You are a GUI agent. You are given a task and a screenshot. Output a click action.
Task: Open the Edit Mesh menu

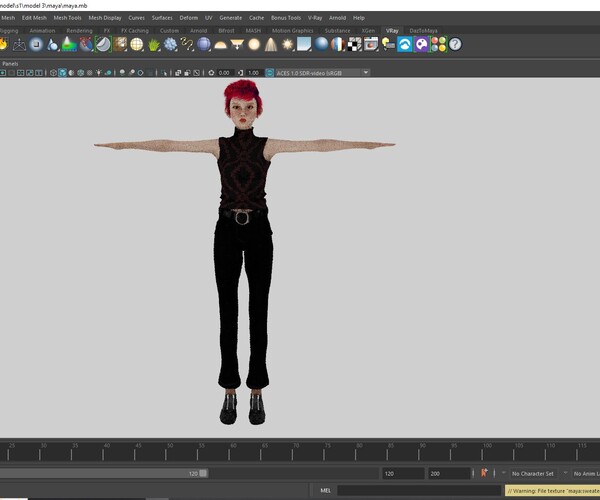[x=34, y=18]
